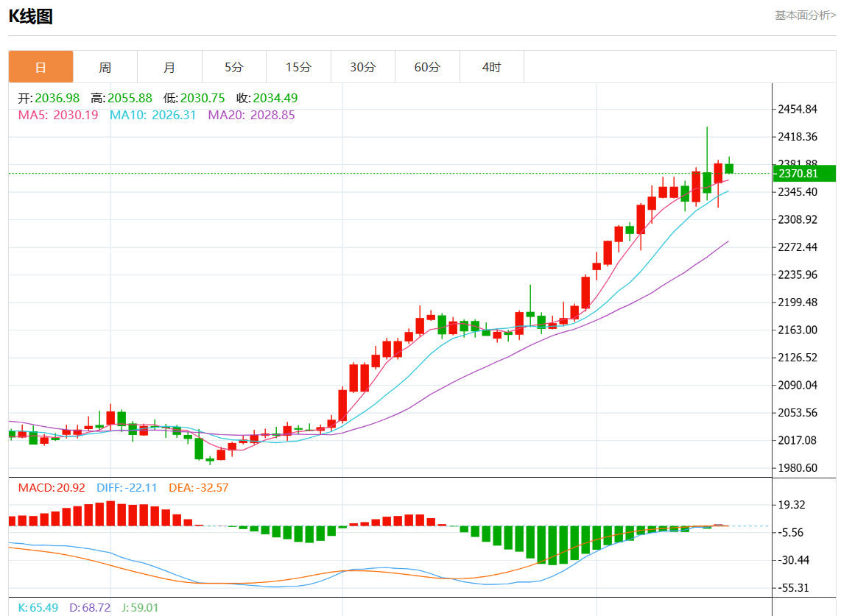841x616 pixels.
Task: Switch to the 4时 four-hour tab
Action: coord(491,67)
